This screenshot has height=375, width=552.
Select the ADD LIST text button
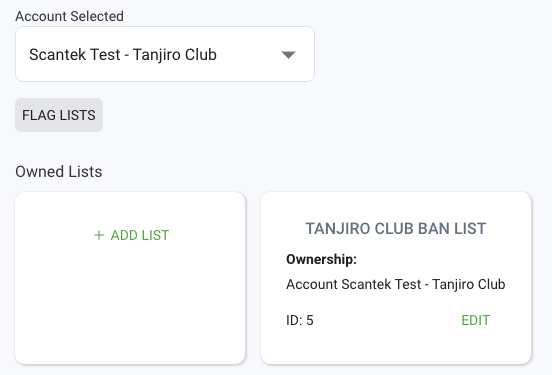click(131, 235)
